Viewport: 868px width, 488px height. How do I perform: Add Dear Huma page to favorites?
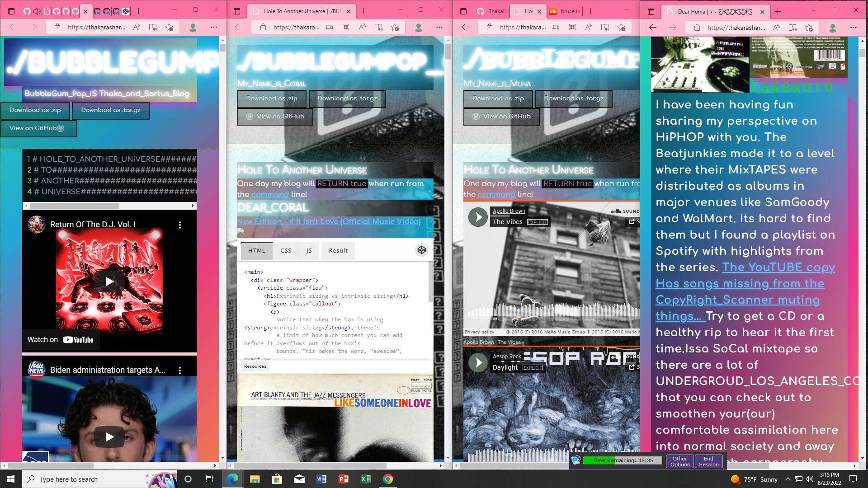click(x=809, y=28)
